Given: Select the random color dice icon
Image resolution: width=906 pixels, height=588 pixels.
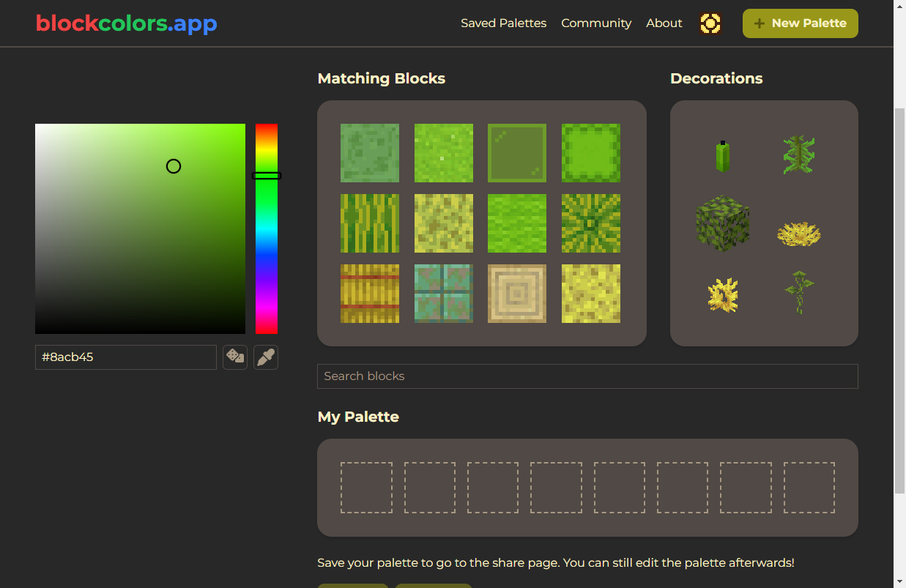Looking at the screenshot, I should pos(235,357).
